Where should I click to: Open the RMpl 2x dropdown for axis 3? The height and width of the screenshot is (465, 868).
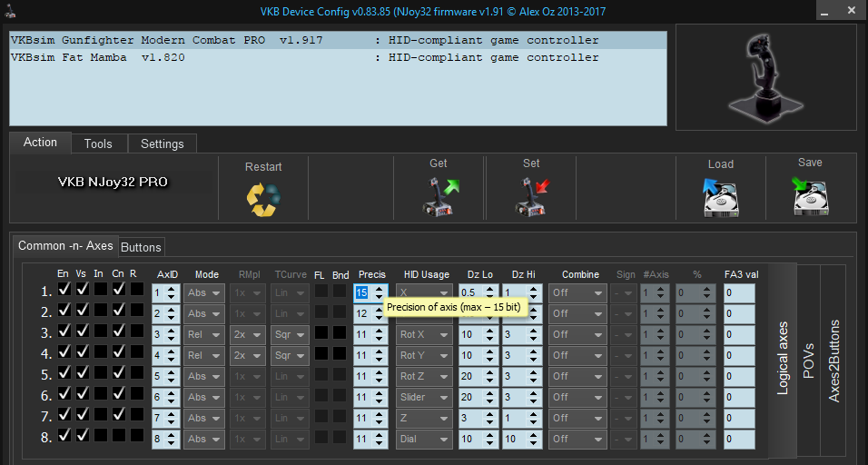point(248,334)
